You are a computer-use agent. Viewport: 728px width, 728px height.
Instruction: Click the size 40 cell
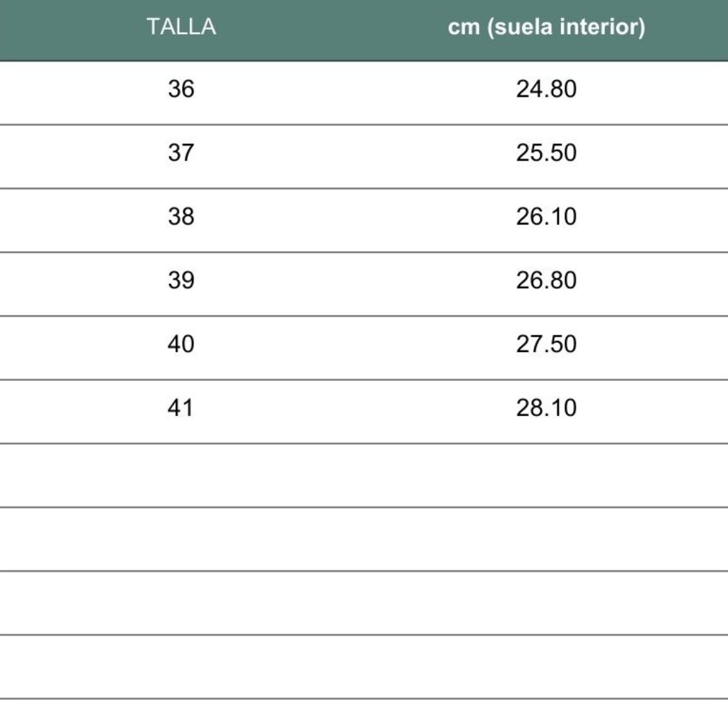coord(181,344)
